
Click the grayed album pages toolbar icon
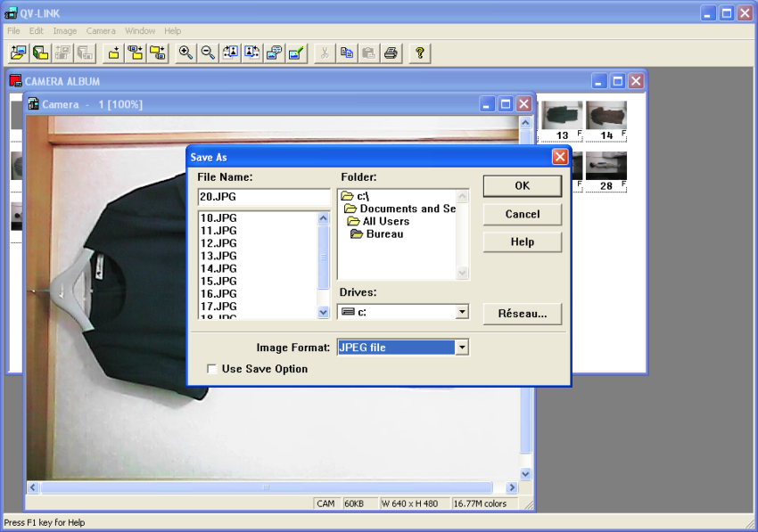pyautogui.click(x=85, y=53)
